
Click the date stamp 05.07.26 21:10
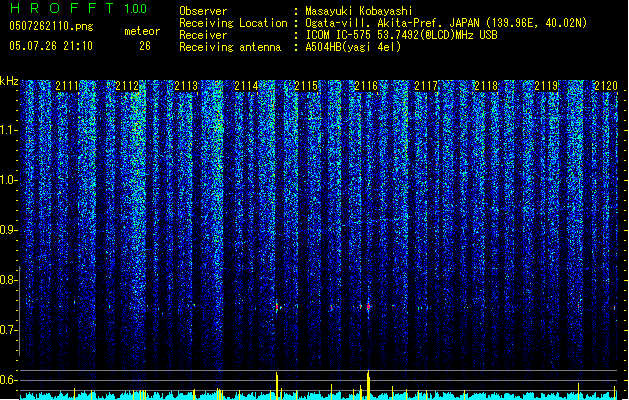51,46
